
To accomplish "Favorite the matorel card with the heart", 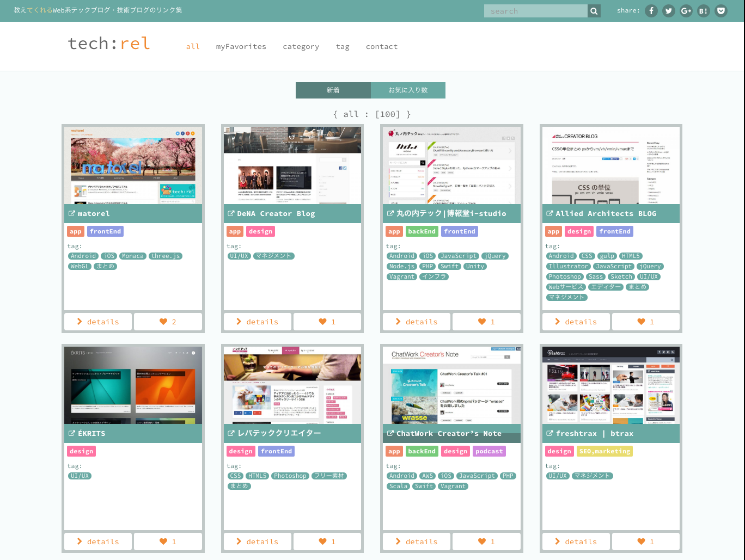I will click(168, 322).
